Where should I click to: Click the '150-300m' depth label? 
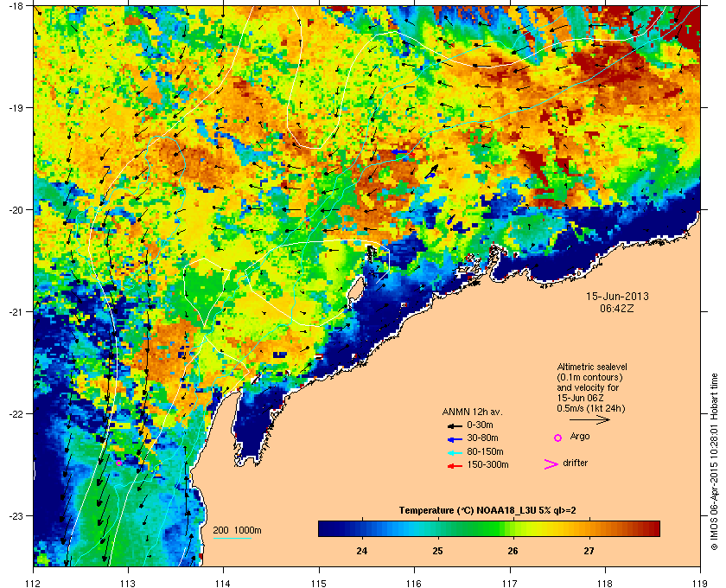[487, 464]
